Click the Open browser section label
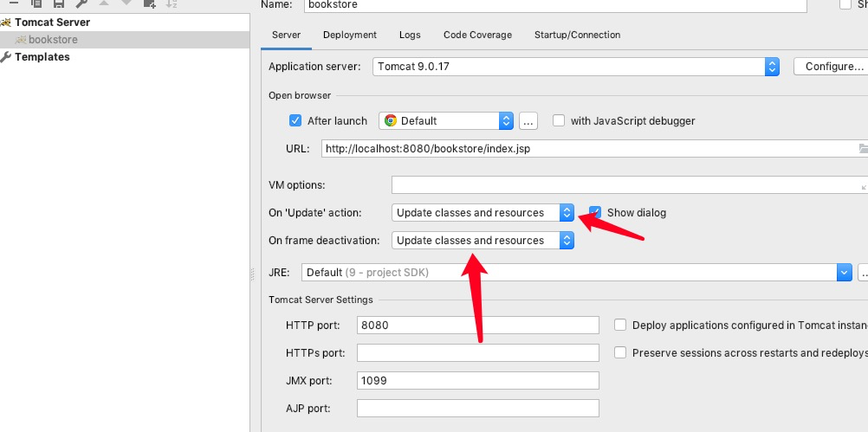Viewport: 868px width, 432px height. click(300, 96)
